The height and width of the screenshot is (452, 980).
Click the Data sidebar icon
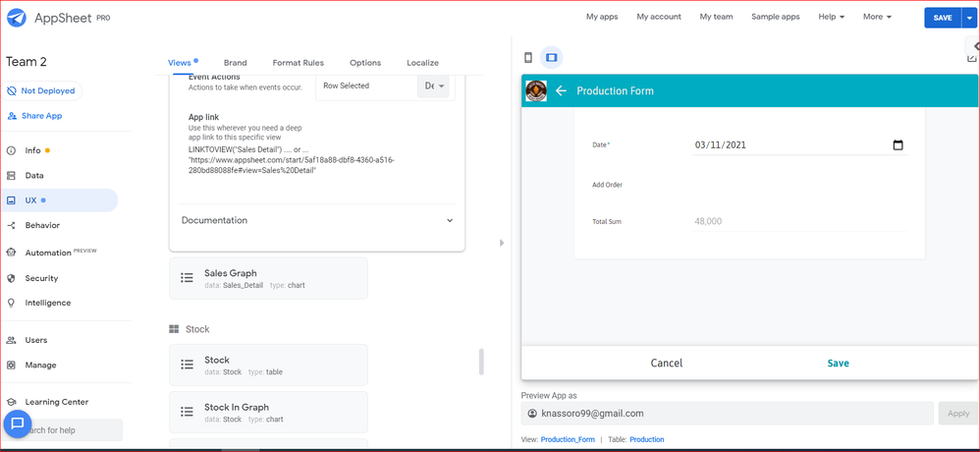tap(11, 176)
